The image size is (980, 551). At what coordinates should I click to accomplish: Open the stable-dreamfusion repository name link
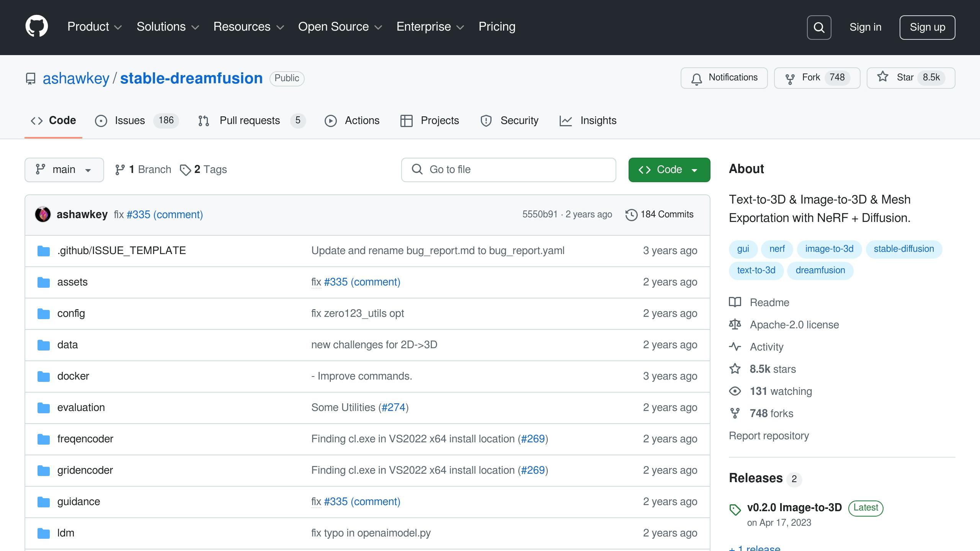(191, 78)
